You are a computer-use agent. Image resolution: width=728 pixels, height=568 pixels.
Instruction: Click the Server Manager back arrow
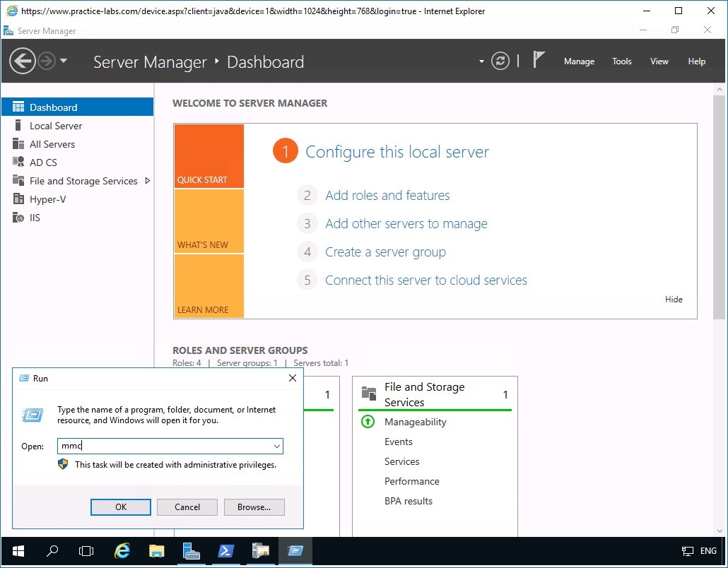[x=23, y=61]
